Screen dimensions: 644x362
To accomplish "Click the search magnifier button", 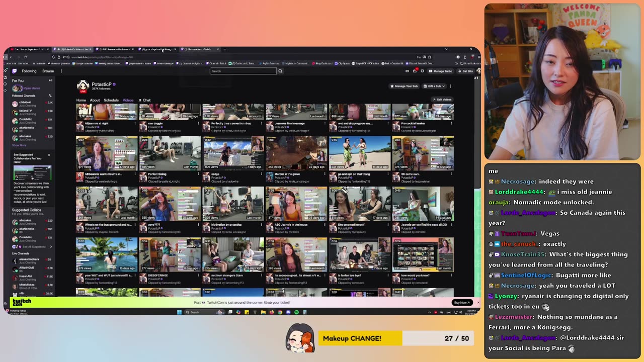I will pos(280,71).
